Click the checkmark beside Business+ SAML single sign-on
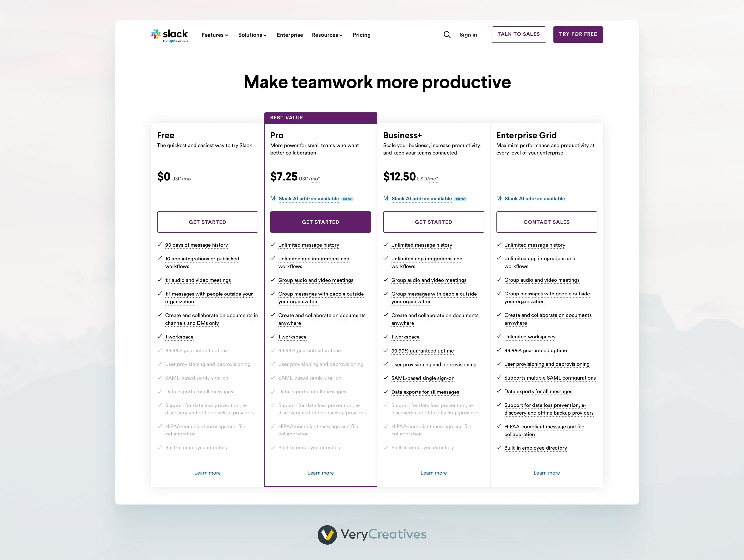The height and width of the screenshot is (560, 744). pyautogui.click(x=386, y=378)
